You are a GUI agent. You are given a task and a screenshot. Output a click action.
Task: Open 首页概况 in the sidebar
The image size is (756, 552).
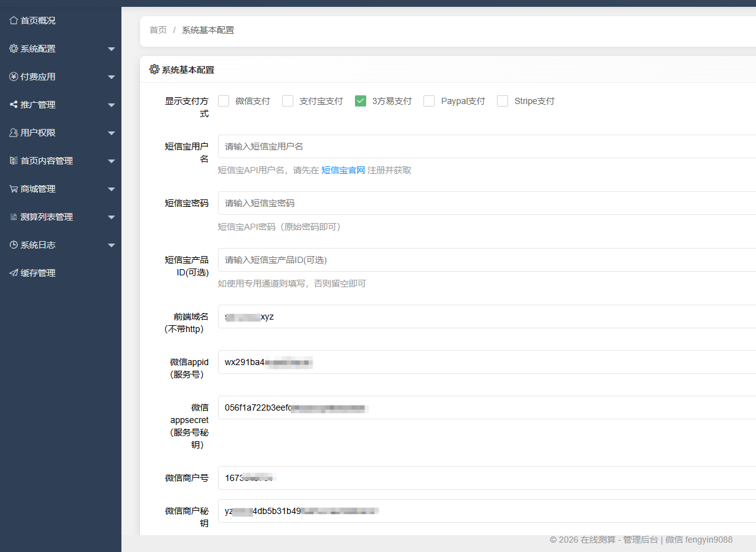click(60, 21)
